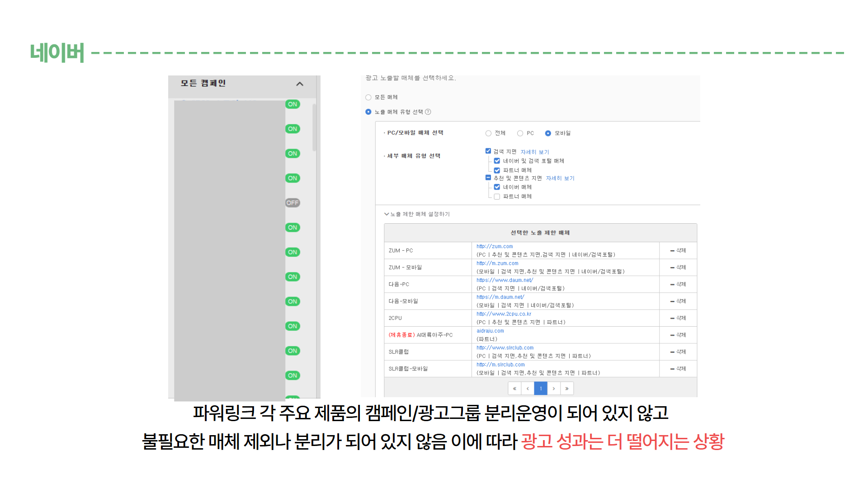Screen dimensions: 868x488
Task: Go to previous page arrow
Action: point(528,389)
